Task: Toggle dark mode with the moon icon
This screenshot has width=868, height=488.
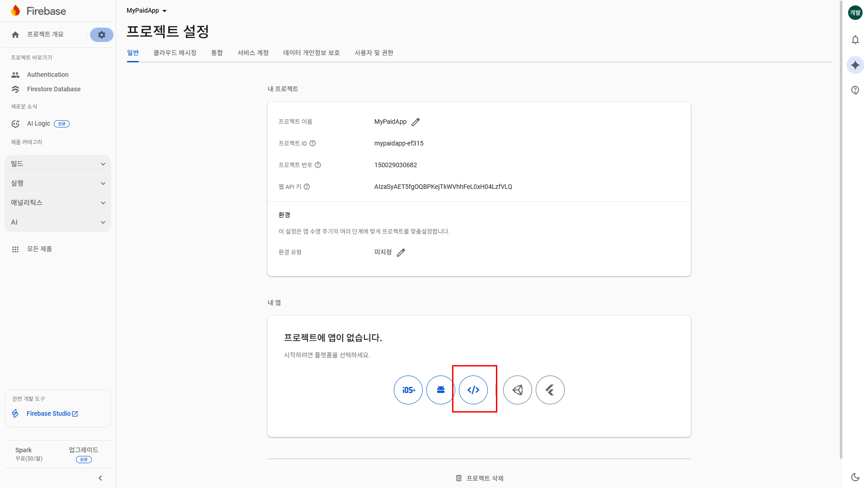Action: [855, 477]
